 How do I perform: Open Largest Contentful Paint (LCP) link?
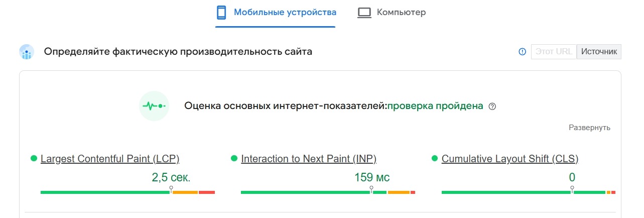click(x=110, y=159)
